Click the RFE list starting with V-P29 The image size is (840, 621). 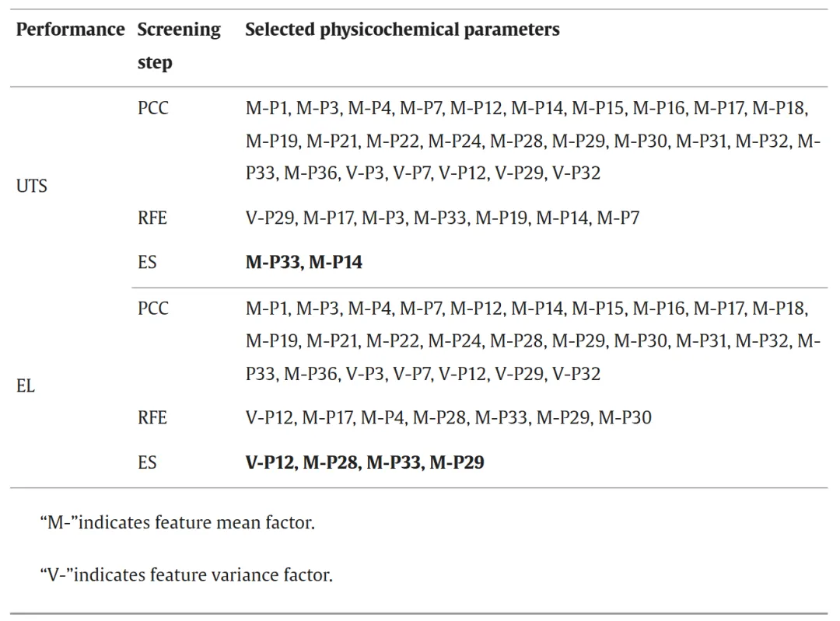tap(442, 218)
